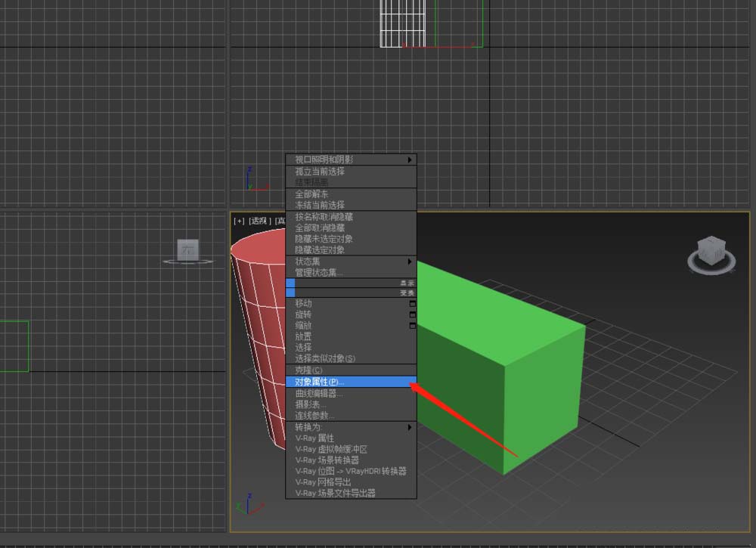756x548 pixels.
Task: Select 选择类似对象(S) entry
Action: coord(351,358)
